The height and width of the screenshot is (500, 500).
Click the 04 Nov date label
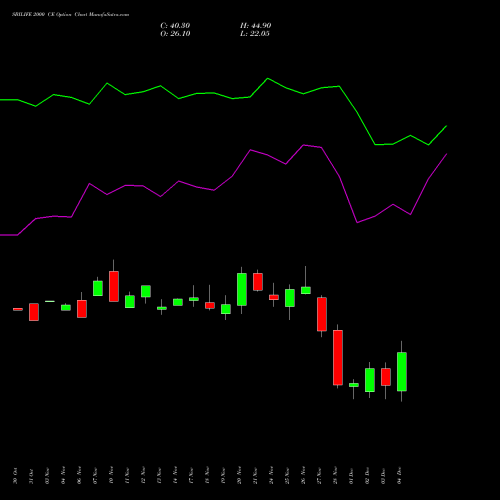click(63, 476)
